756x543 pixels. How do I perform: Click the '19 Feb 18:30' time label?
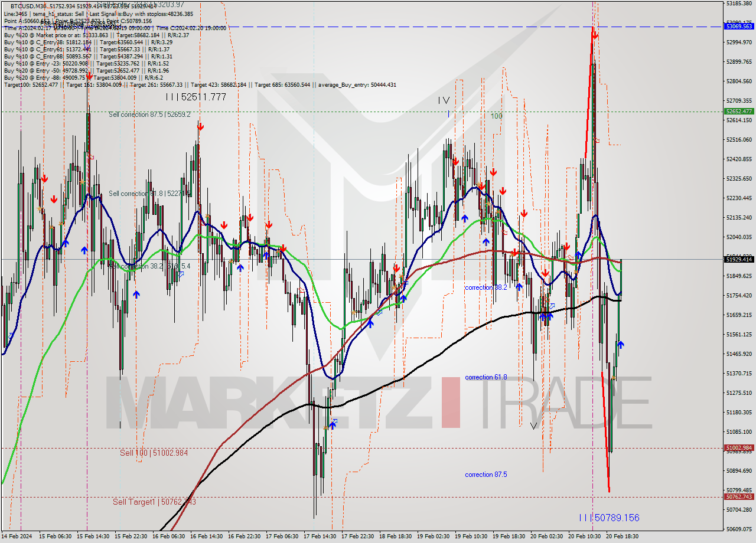(x=509, y=537)
